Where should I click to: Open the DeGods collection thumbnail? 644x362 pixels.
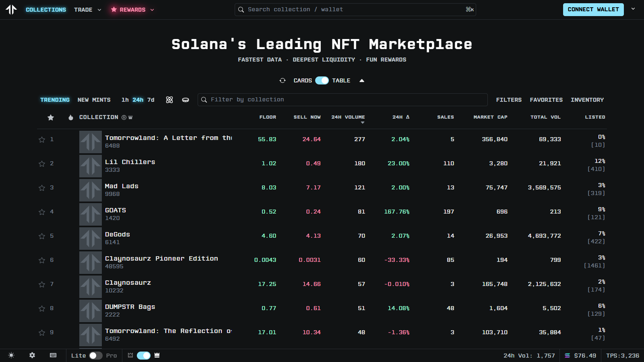(91, 239)
